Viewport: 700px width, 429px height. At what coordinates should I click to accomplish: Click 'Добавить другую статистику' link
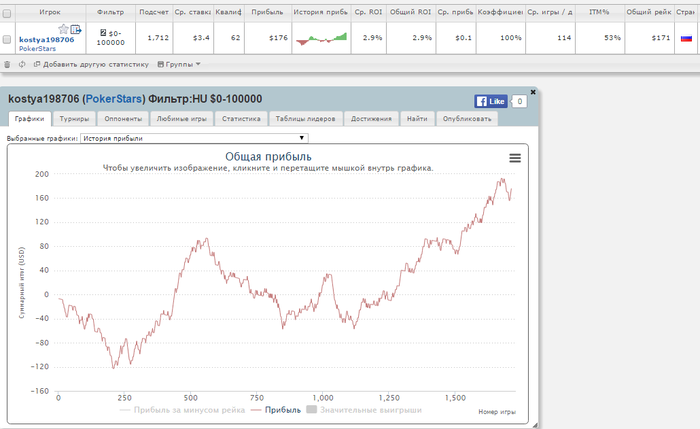pos(92,64)
